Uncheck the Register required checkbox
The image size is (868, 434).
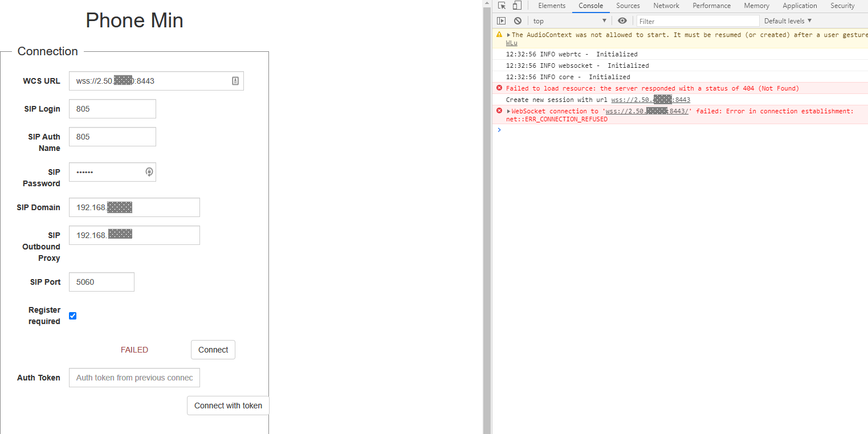[73, 316]
